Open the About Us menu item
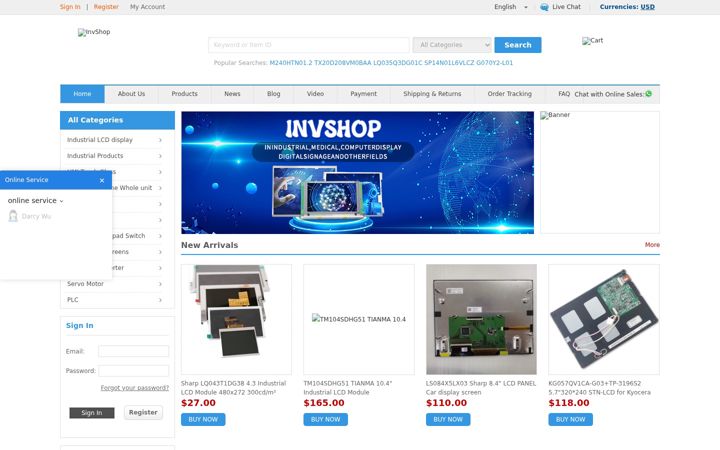720x450 pixels. pyautogui.click(x=131, y=94)
